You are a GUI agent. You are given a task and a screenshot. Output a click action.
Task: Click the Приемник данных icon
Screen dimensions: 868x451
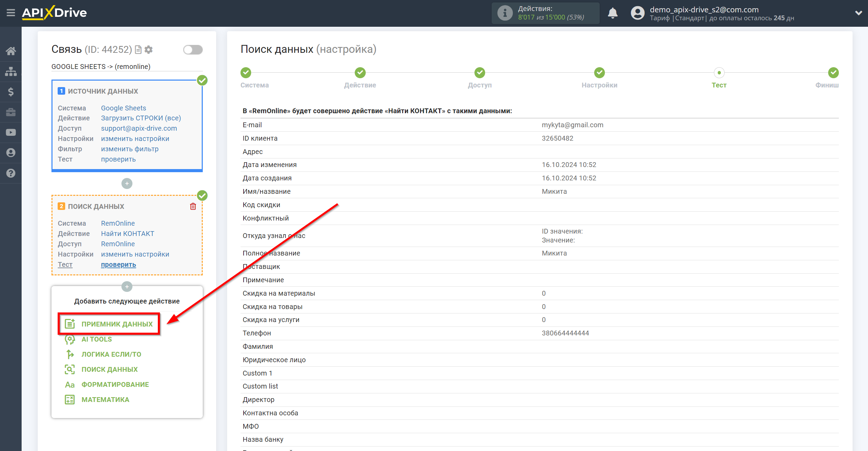[x=70, y=324]
